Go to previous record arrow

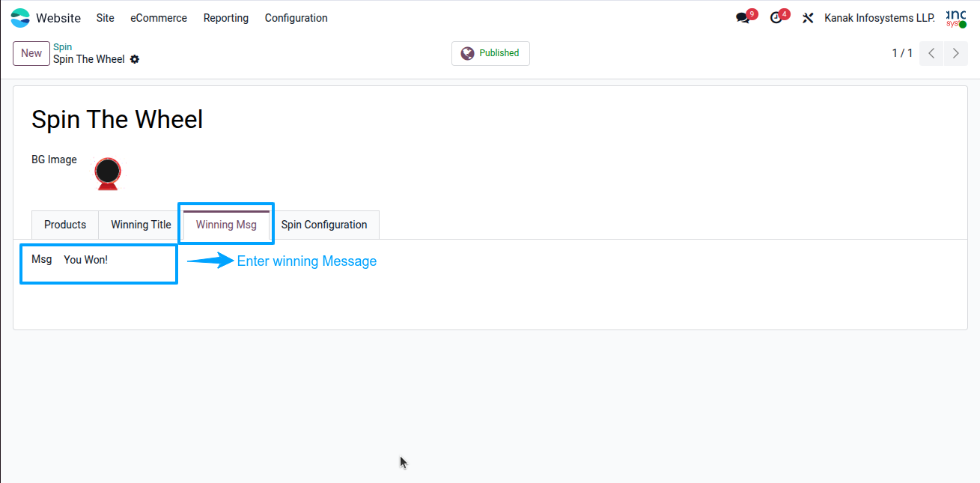[x=931, y=53]
